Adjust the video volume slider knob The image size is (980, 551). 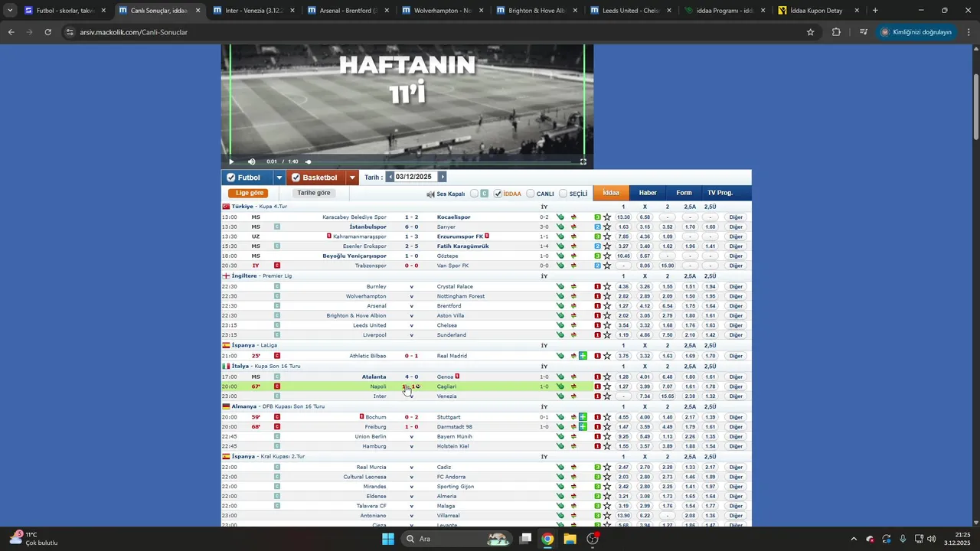coord(309,161)
